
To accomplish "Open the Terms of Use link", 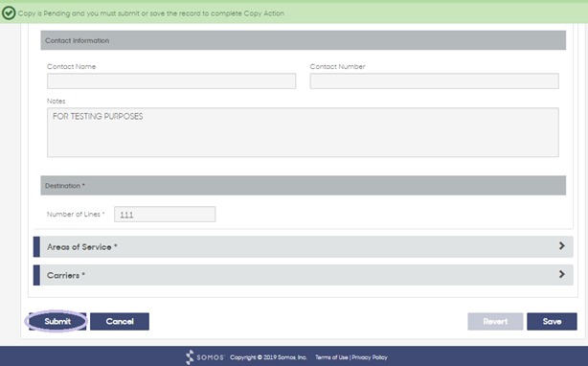I will point(331,357).
